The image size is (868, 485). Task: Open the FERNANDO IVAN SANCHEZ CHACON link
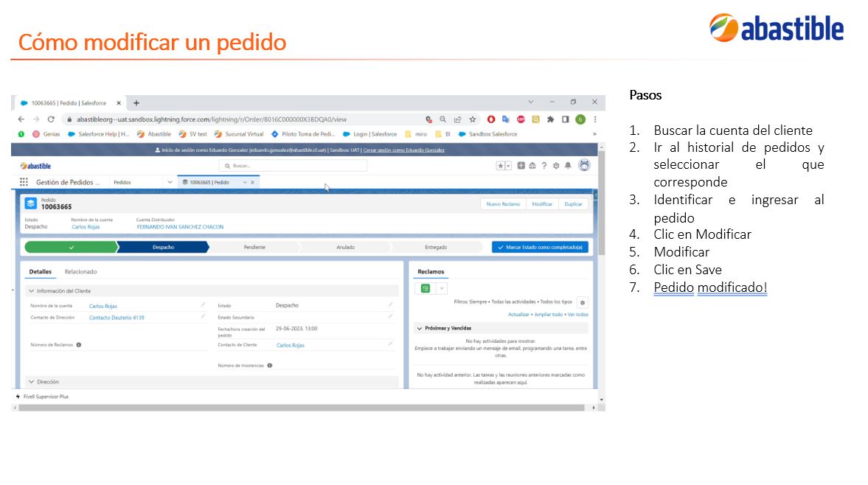coord(181,227)
